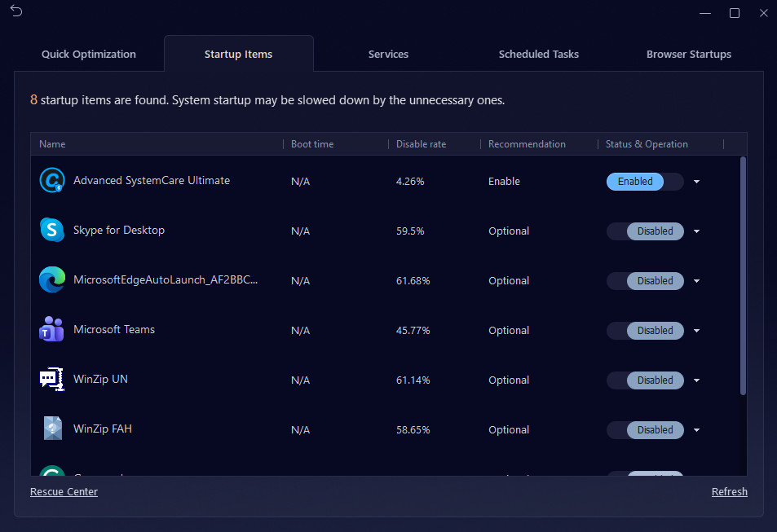The image size is (777, 532).
Task: Open the Rescue Center link
Action: click(x=64, y=492)
